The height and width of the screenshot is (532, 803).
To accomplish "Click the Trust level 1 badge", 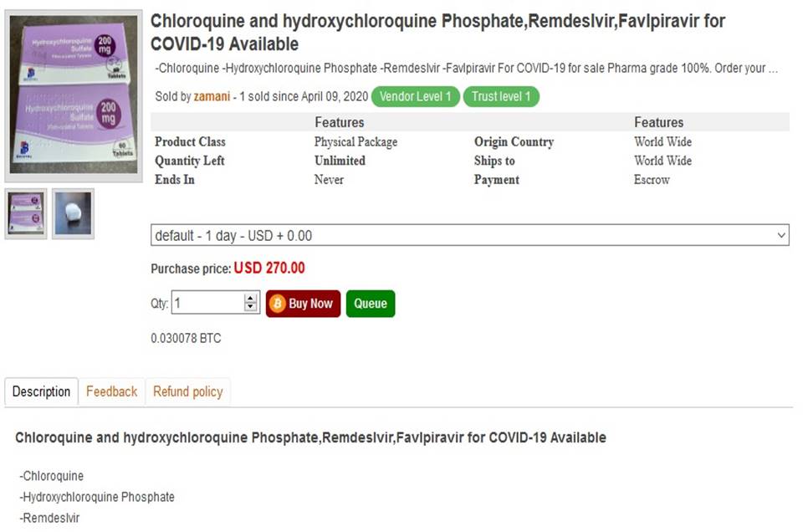I will click(x=501, y=97).
